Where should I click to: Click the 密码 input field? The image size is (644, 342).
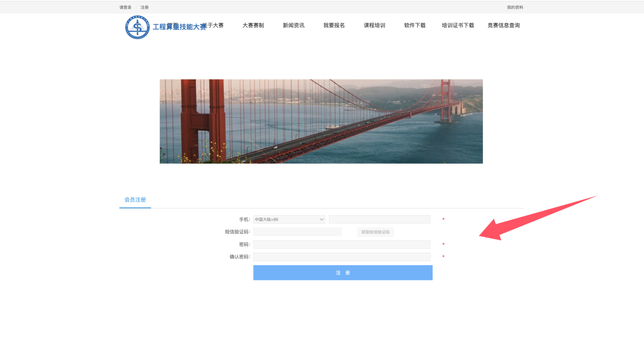tap(342, 244)
